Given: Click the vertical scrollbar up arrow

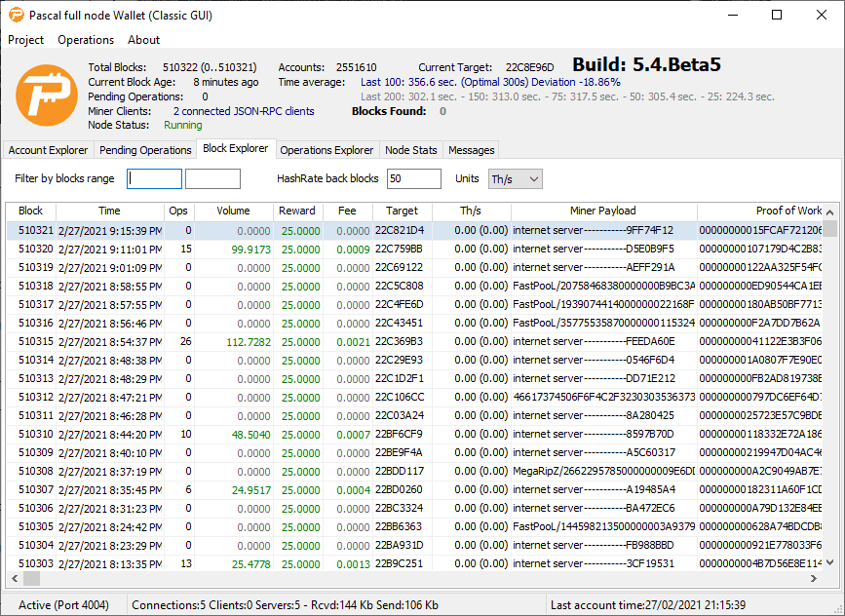Looking at the screenshot, I should tap(830, 212).
